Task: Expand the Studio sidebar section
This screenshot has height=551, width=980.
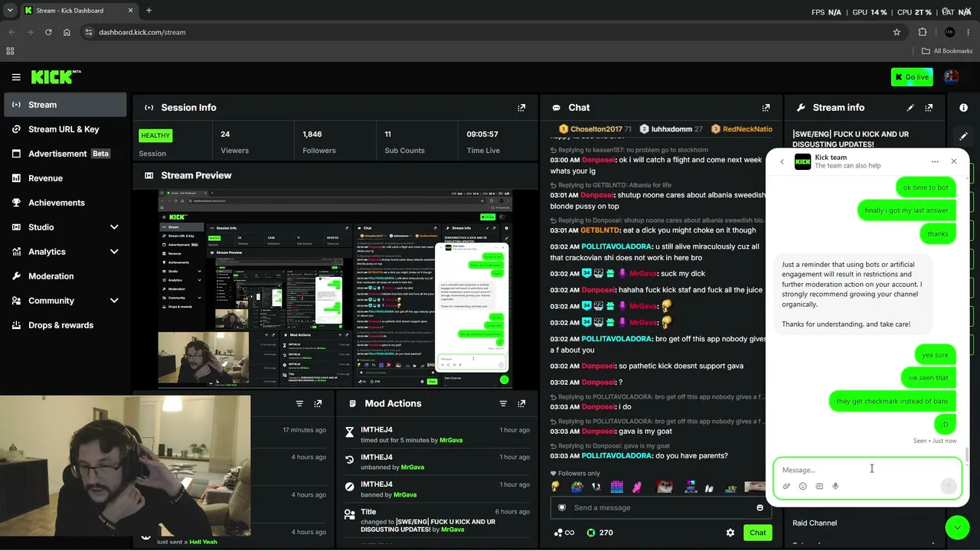Action: 114,227
